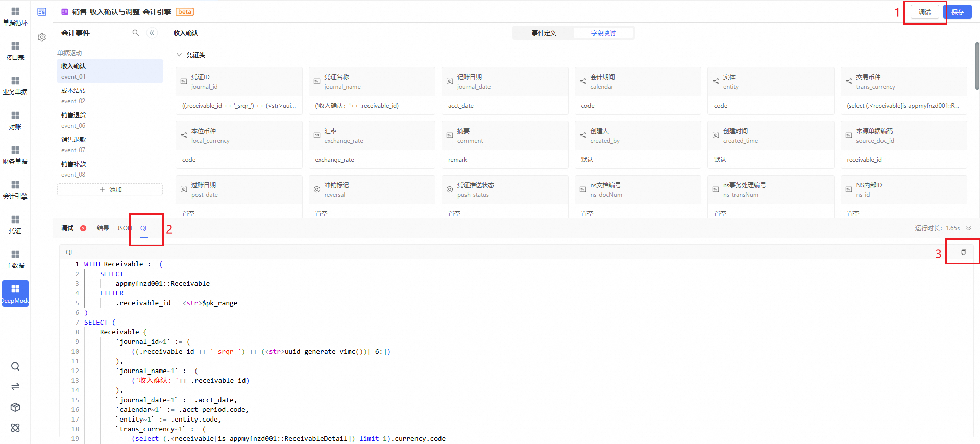Click the red debug error status icon

click(83, 228)
